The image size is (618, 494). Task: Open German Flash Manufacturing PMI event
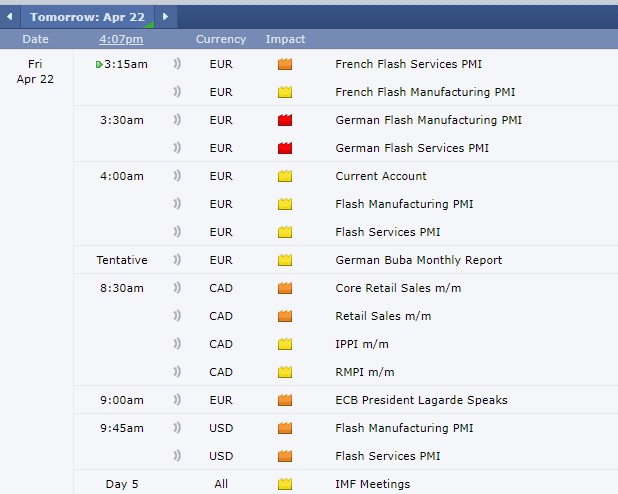pyautogui.click(x=428, y=120)
